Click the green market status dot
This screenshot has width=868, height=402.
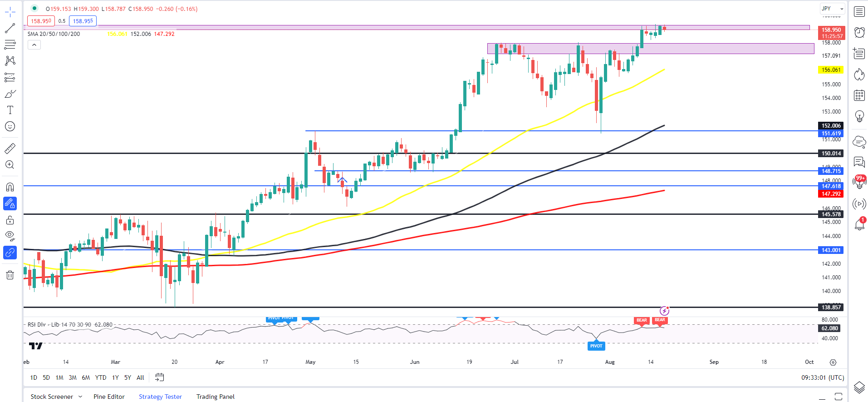(34, 8)
